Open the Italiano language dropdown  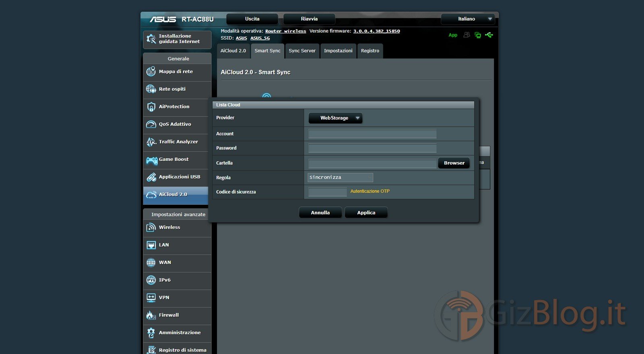coord(467,19)
